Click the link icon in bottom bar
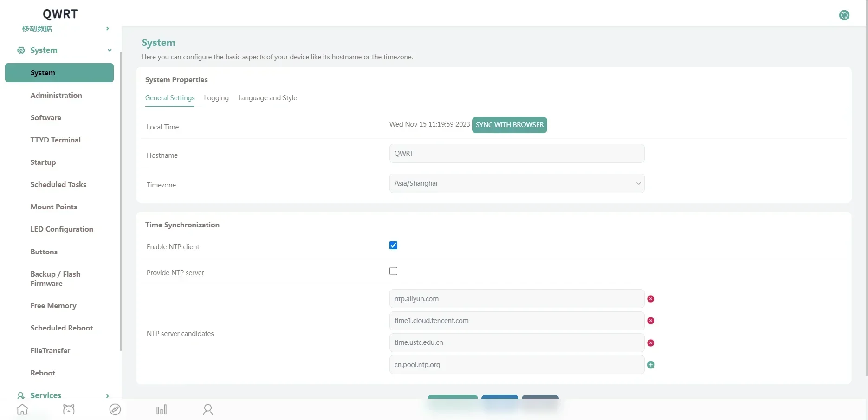Image resolution: width=868 pixels, height=420 pixels. [115, 409]
